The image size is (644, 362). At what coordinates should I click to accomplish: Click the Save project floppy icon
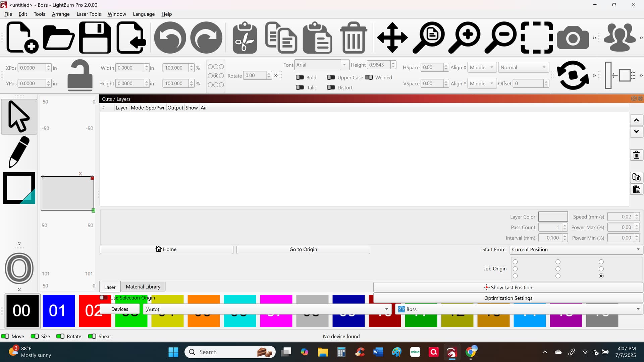pos(95,38)
